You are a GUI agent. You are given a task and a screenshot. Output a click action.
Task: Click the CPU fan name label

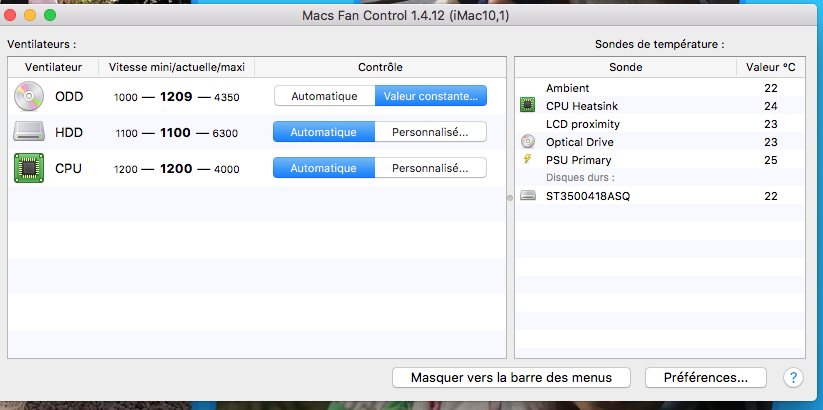pos(68,169)
